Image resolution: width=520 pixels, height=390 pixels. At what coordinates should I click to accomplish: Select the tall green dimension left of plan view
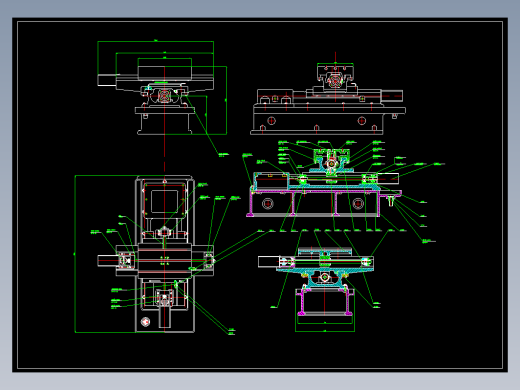[75, 254]
